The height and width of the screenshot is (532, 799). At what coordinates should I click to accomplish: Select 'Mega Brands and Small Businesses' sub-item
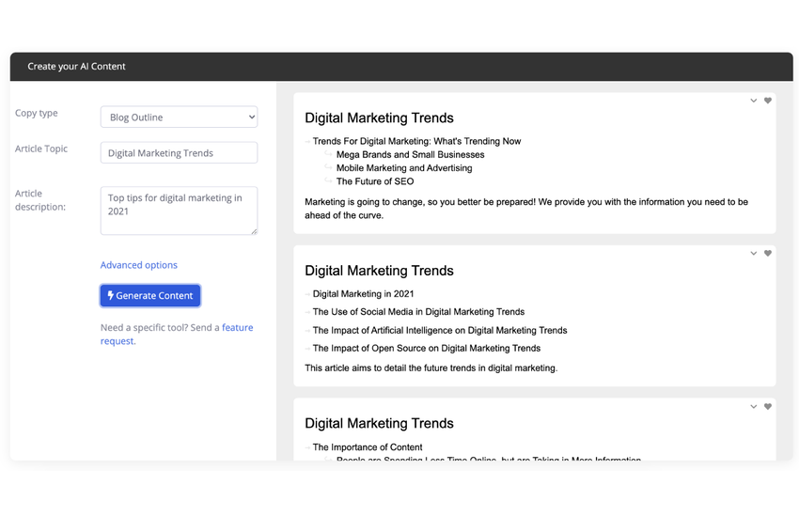410,154
